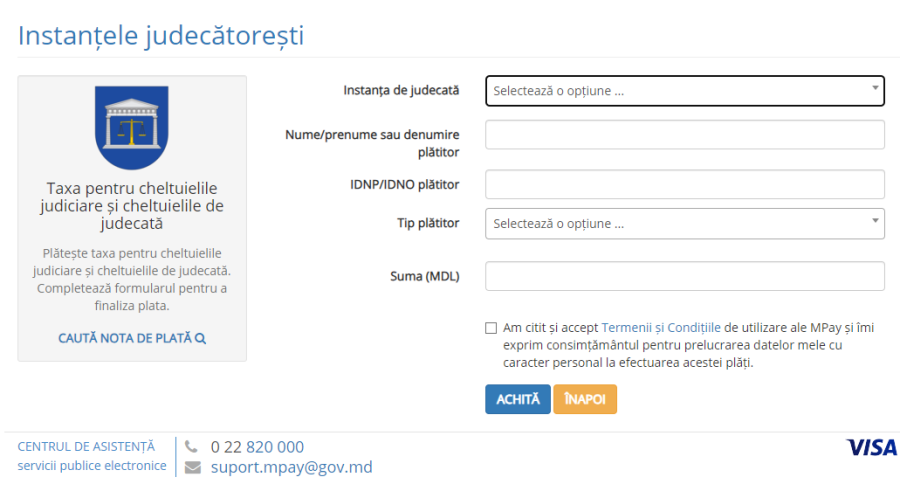Click the arrow on the Instanța de judecată selector

[x=875, y=88]
